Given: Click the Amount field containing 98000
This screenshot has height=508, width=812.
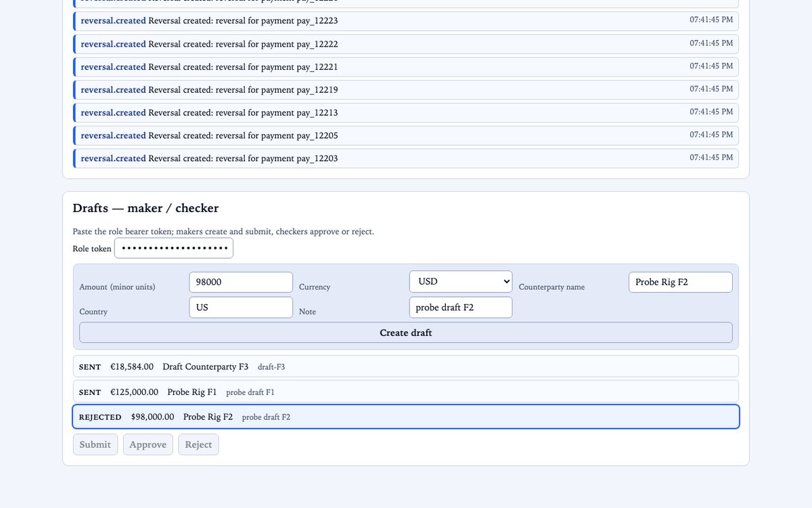Looking at the screenshot, I should click(x=241, y=282).
